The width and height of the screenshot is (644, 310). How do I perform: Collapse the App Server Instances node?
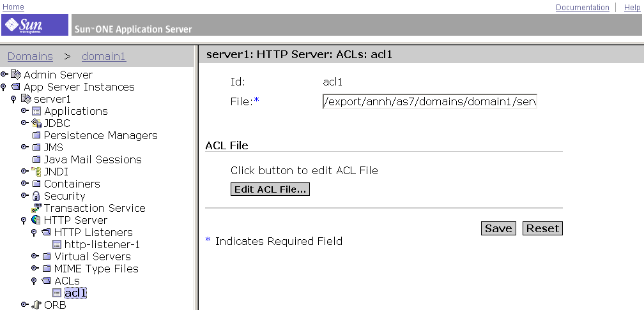coord(4,87)
